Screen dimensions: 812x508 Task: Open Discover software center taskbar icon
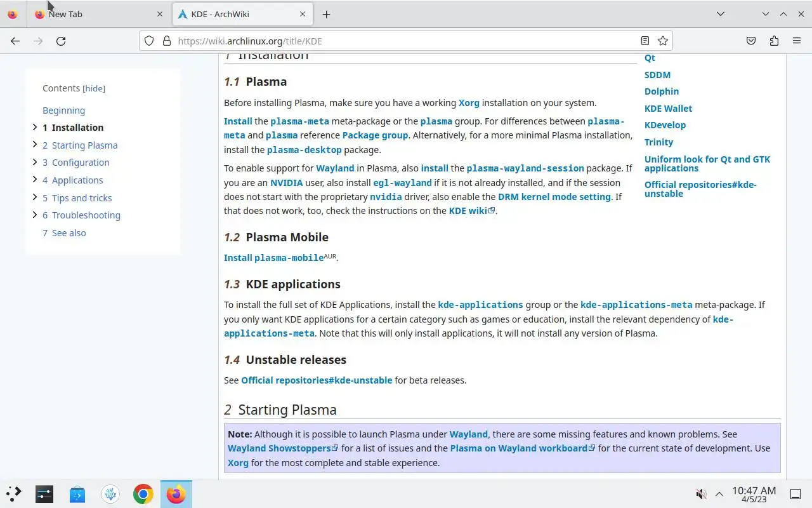click(77, 493)
